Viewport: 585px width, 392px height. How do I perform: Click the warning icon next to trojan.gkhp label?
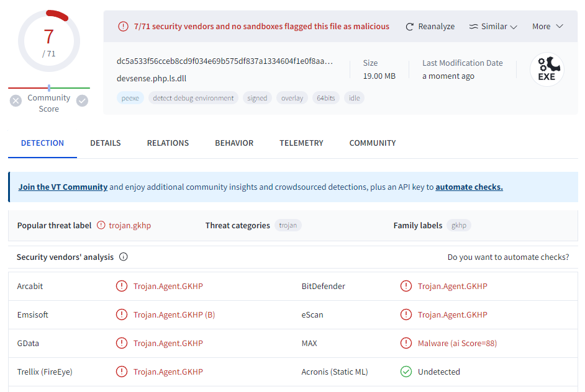[x=101, y=226]
